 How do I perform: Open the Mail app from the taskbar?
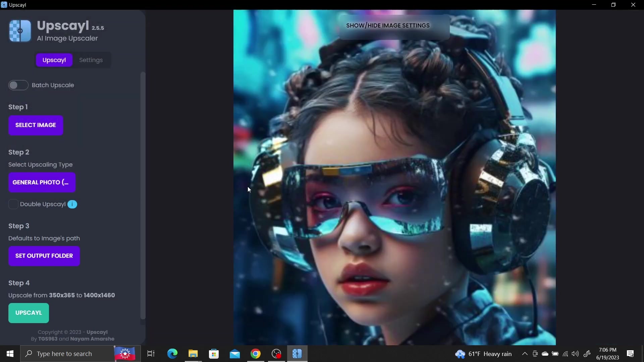pos(235,354)
